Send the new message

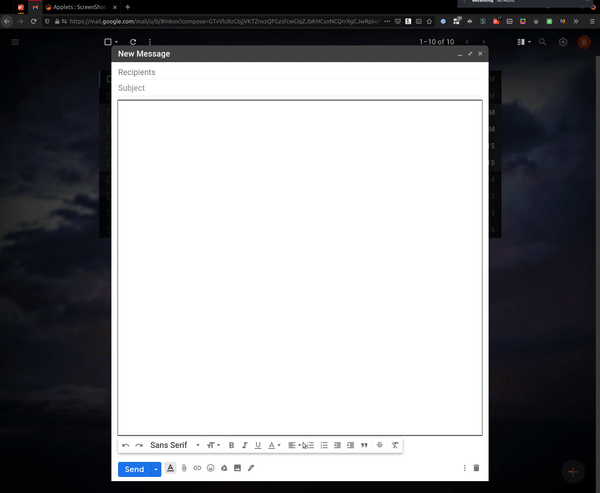pos(134,469)
